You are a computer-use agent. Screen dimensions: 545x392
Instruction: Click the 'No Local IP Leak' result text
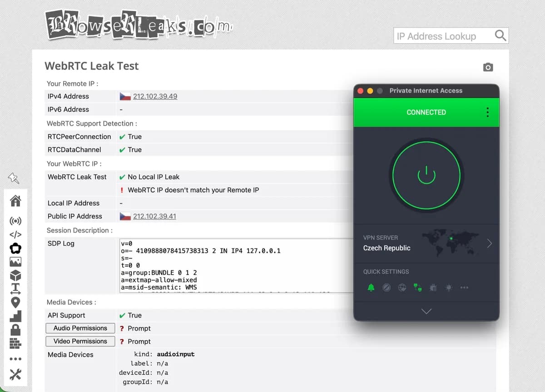click(x=154, y=177)
